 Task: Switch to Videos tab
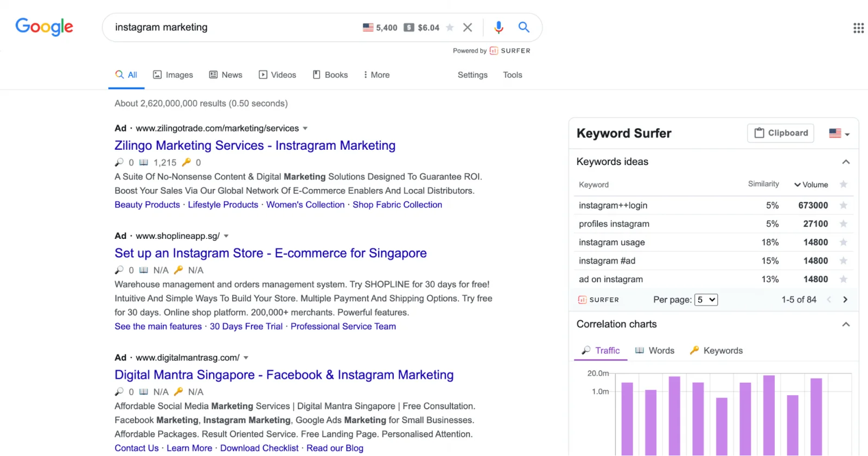277,75
